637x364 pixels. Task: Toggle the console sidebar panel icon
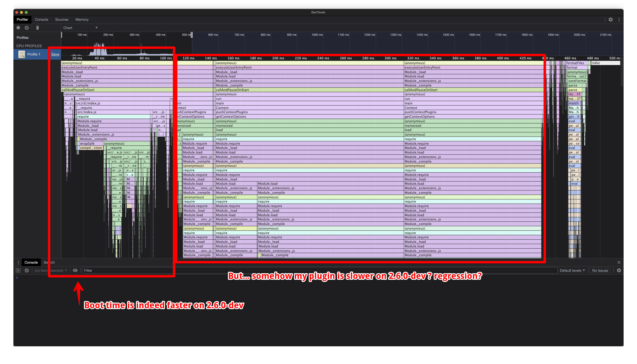(x=18, y=271)
